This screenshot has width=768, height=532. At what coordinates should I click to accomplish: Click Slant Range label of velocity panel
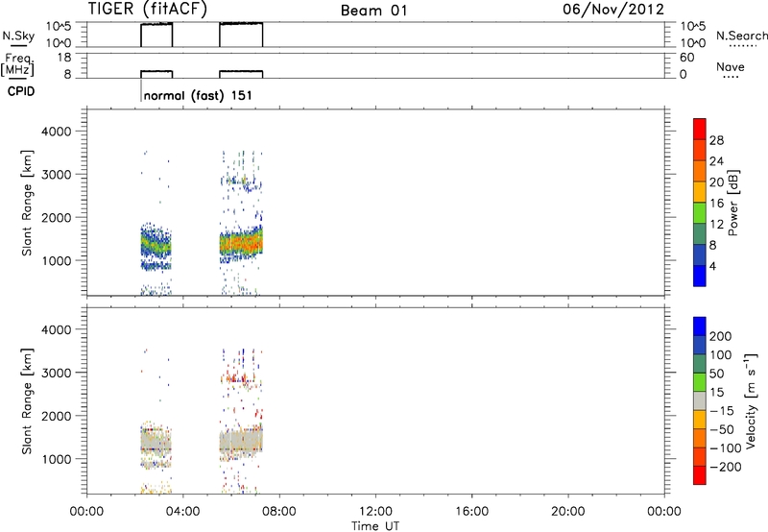point(27,401)
